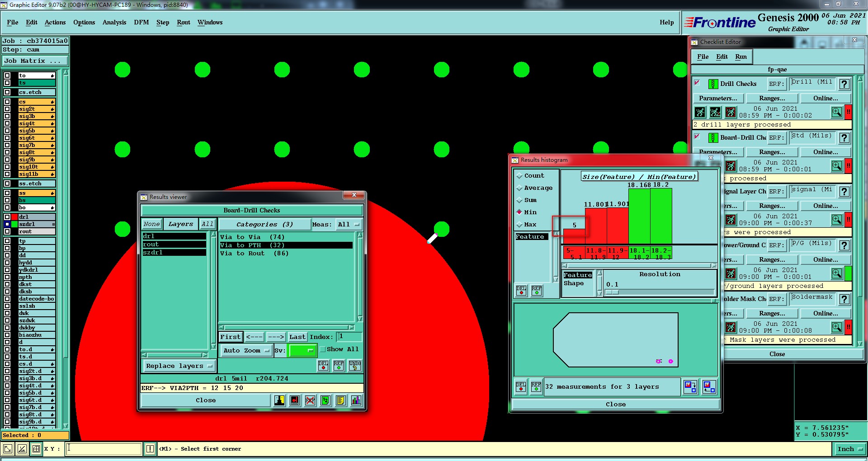Toggle the display box of layer sig2t
Viewport: 868px width, 461px height.
(7, 109)
